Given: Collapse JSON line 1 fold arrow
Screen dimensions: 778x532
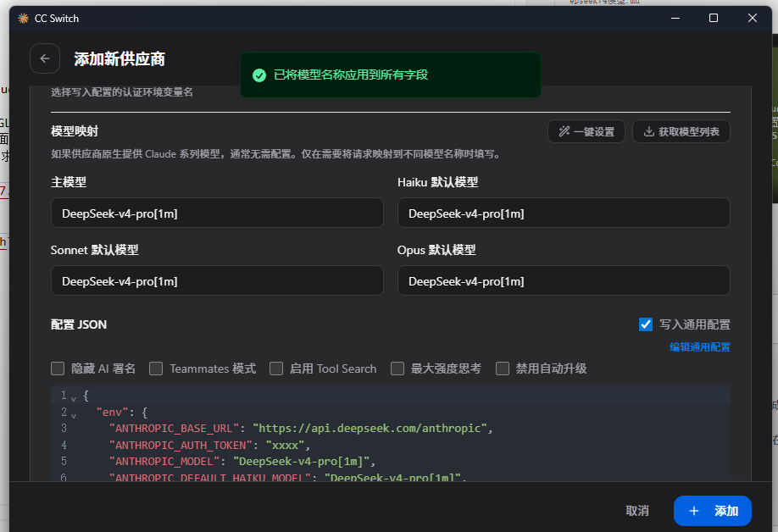Looking at the screenshot, I should tap(74, 398).
